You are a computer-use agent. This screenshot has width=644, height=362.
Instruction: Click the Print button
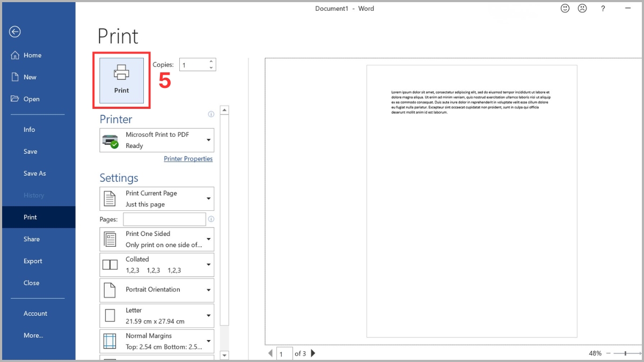[121, 79]
